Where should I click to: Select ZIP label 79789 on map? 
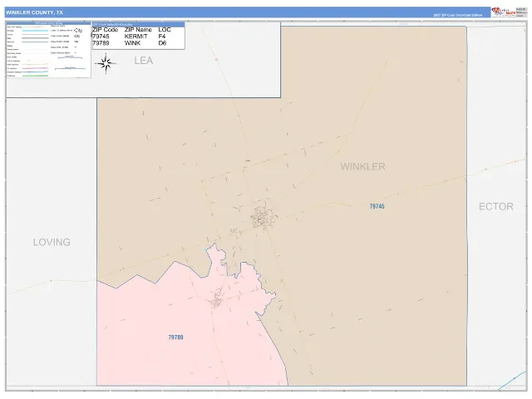point(175,337)
